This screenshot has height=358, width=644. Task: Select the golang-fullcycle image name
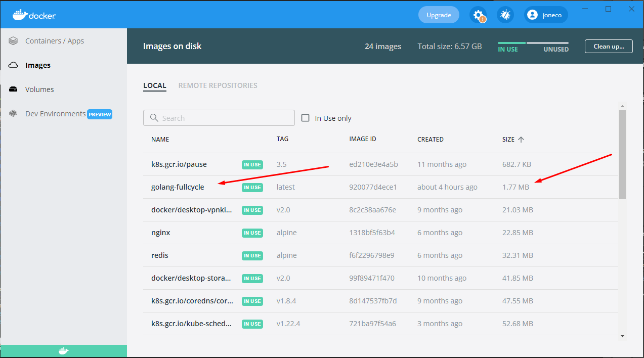click(178, 187)
